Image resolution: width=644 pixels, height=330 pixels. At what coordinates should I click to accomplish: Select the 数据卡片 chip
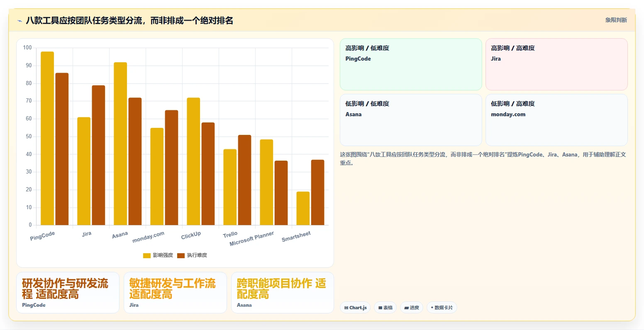[x=442, y=308]
